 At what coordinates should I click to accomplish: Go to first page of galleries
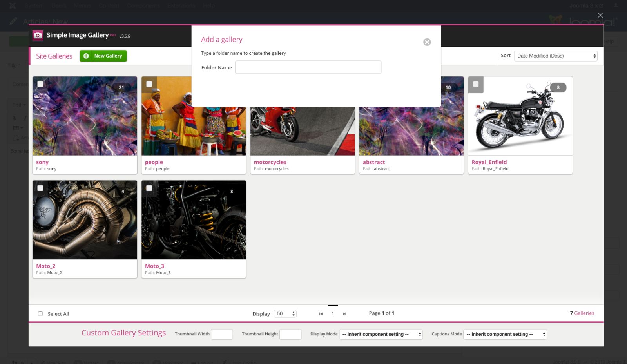(321, 314)
